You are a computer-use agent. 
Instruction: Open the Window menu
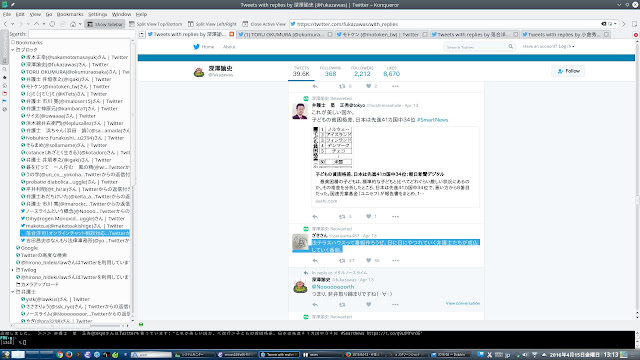[x=121, y=14]
